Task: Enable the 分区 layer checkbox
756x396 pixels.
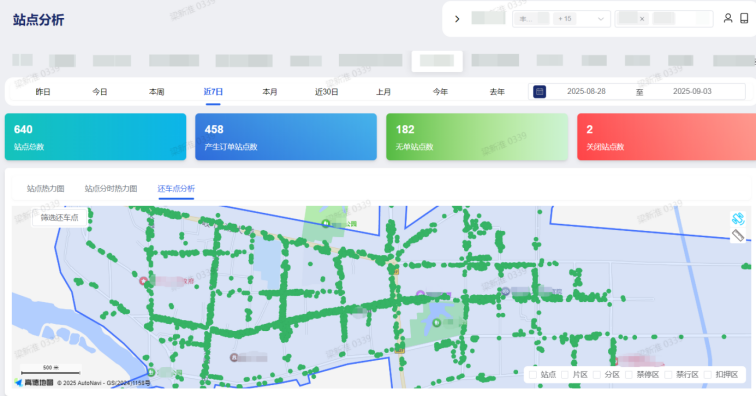Action: pos(596,375)
